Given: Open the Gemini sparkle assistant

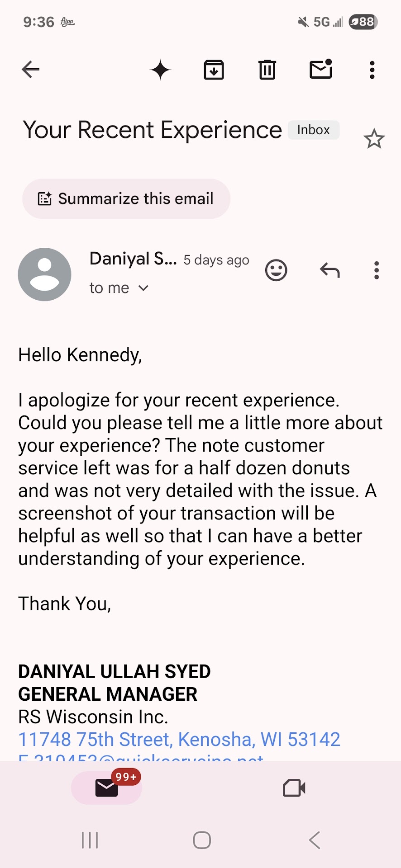Looking at the screenshot, I should (160, 70).
